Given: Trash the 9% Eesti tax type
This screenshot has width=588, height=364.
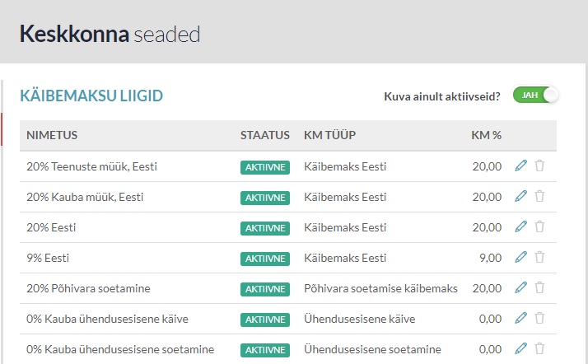Looking at the screenshot, I should click(539, 257).
